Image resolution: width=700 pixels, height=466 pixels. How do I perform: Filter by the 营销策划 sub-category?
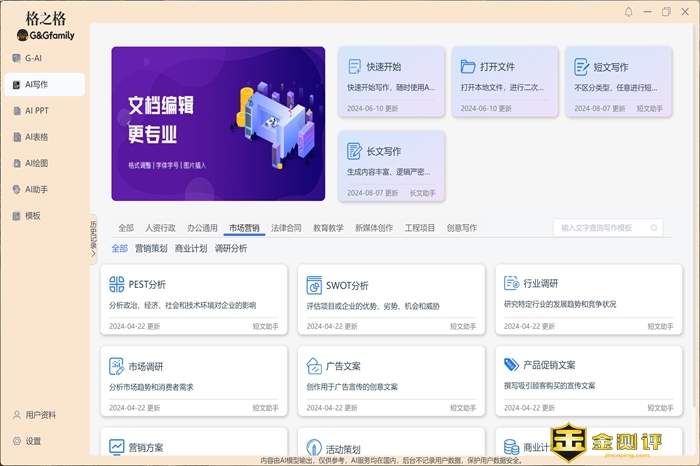(x=151, y=248)
